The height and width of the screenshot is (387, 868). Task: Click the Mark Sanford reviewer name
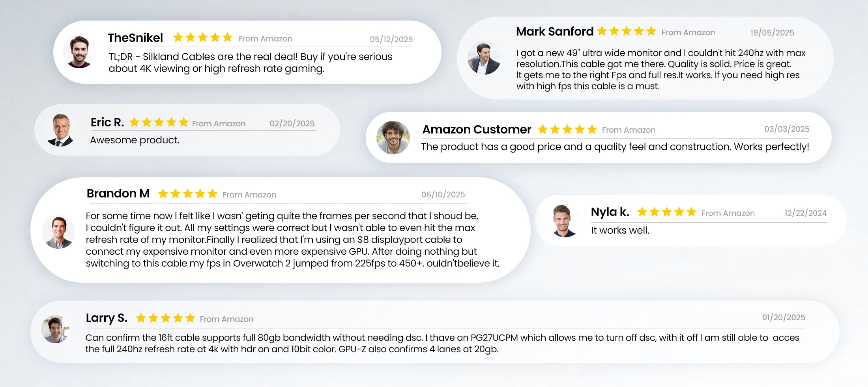[x=554, y=32]
